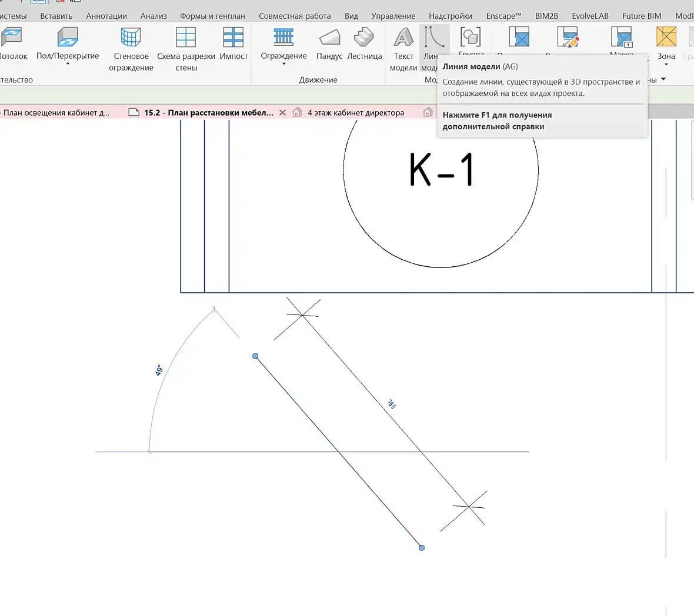Open the Надстройки ribbon tab
The height and width of the screenshot is (616, 694).
coord(451,16)
